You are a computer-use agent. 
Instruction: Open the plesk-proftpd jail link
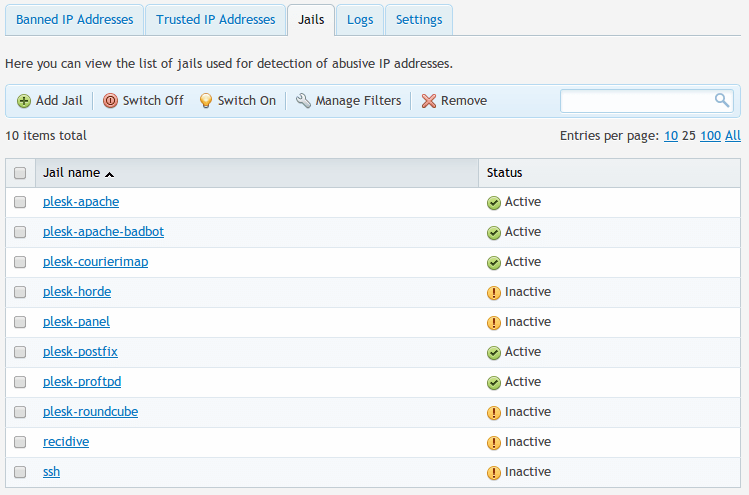[x=82, y=382]
